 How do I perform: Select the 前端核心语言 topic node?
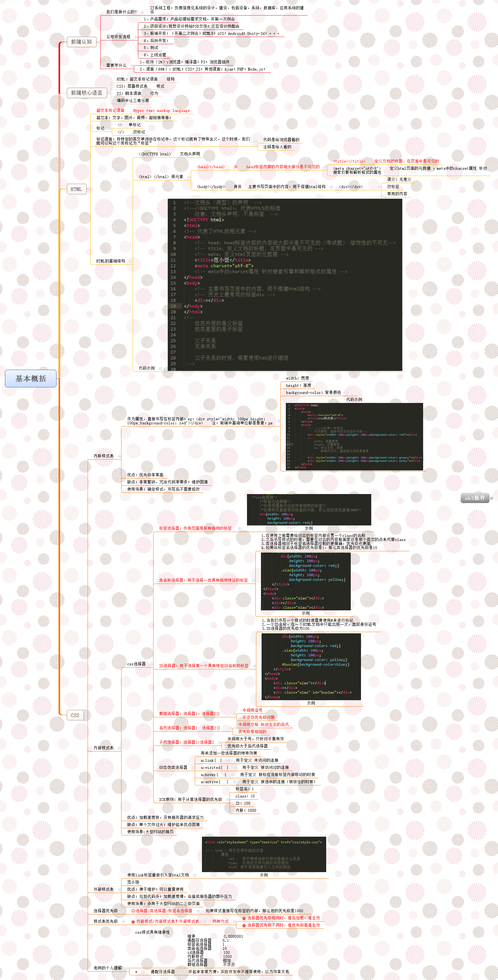(x=87, y=93)
